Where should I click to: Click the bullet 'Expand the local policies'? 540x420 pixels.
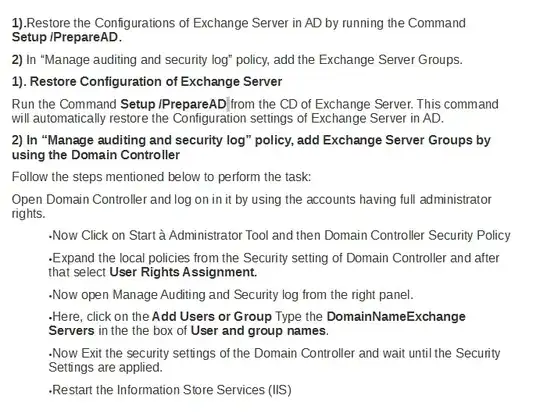(x=274, y=265)
